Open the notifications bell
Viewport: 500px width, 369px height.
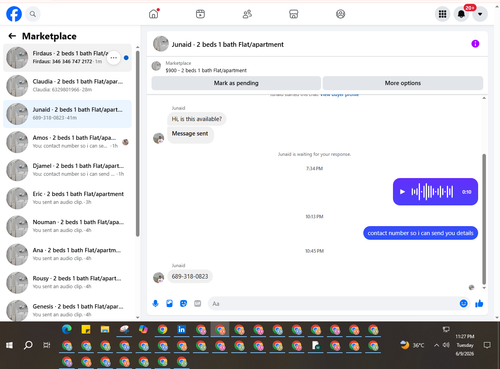(461, 14)
